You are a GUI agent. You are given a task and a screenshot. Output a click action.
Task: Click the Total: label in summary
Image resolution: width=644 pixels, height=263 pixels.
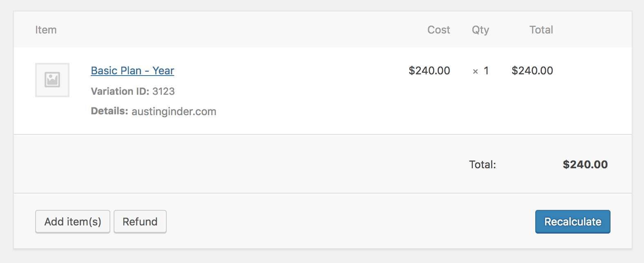pyautogui.click(x=483, y=165)
